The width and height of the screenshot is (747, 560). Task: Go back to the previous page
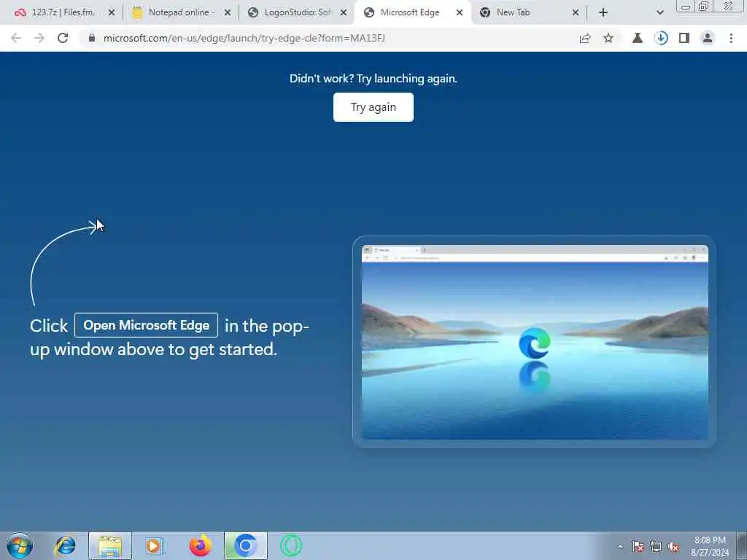[16, 38]
